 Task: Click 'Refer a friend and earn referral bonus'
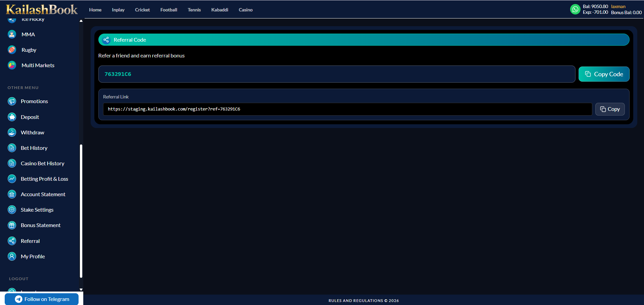click(x=141, y=55)
